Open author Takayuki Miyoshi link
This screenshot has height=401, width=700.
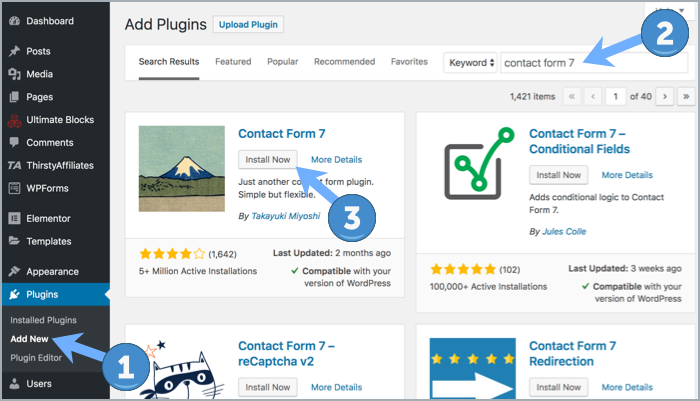point(286,216)
